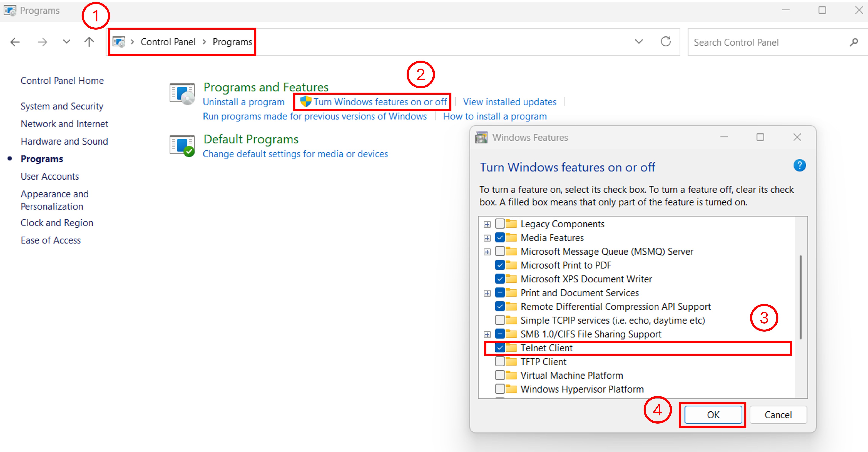Click Windows Features dialog title icon

pos(481,138)
